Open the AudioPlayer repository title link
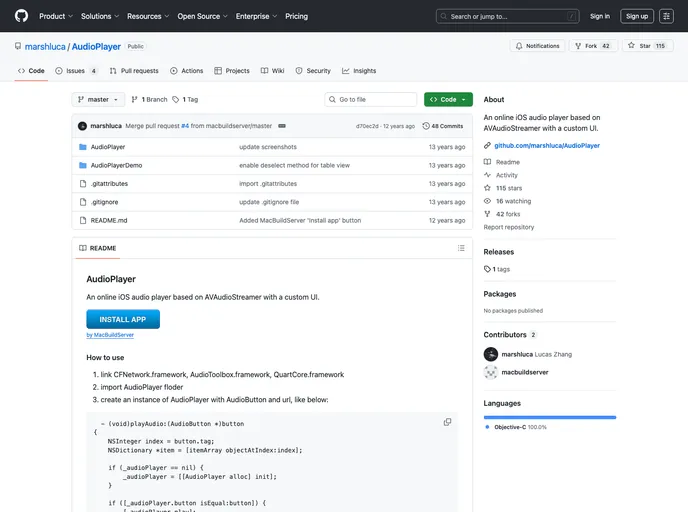The image size is (688, 512). click(96, 47)
